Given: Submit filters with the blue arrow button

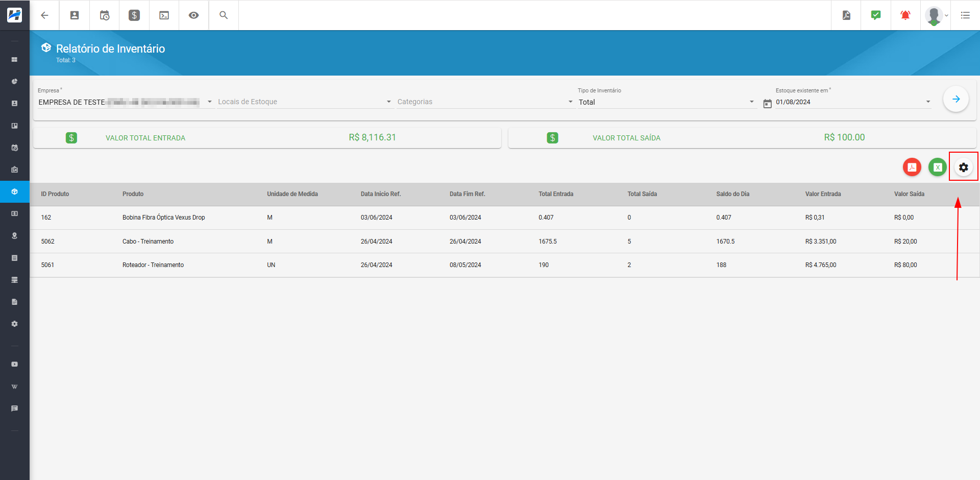Looking at the screenshot, I should point(956,99).
